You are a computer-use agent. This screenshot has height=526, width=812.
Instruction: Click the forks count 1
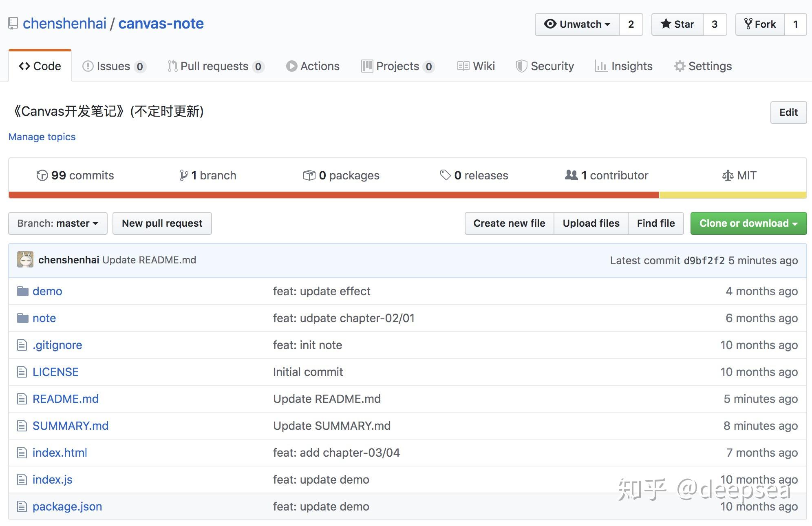pyautogui.click(x=795, y=24)
